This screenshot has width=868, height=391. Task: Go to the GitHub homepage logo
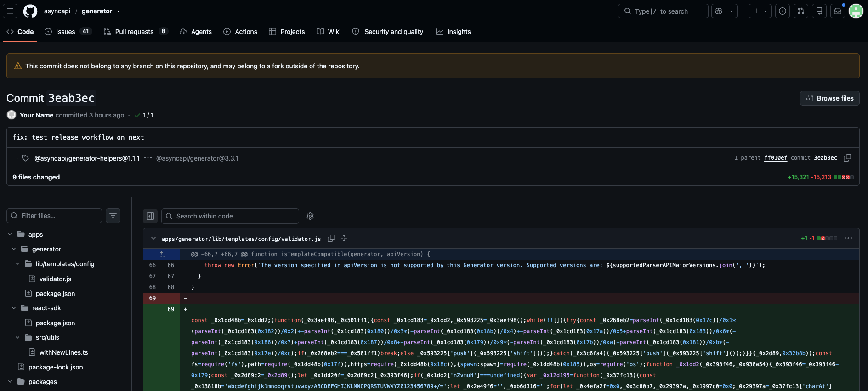(x=30, y=11)
